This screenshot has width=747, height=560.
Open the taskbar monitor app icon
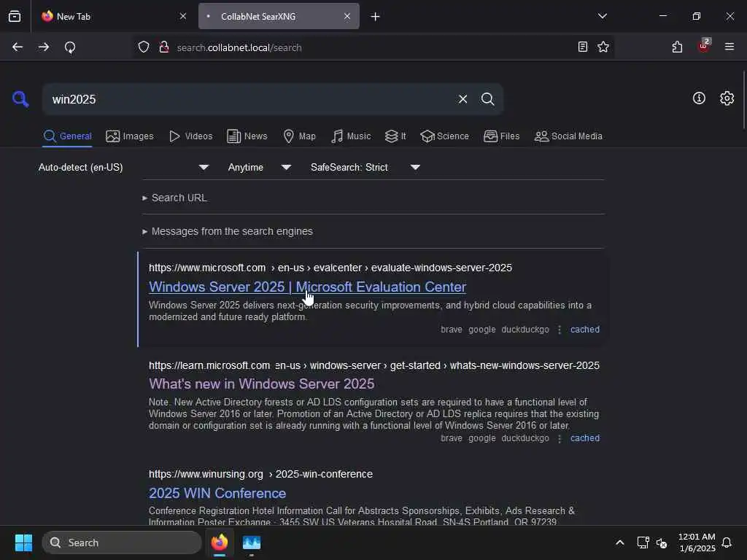tap(252, 542)
